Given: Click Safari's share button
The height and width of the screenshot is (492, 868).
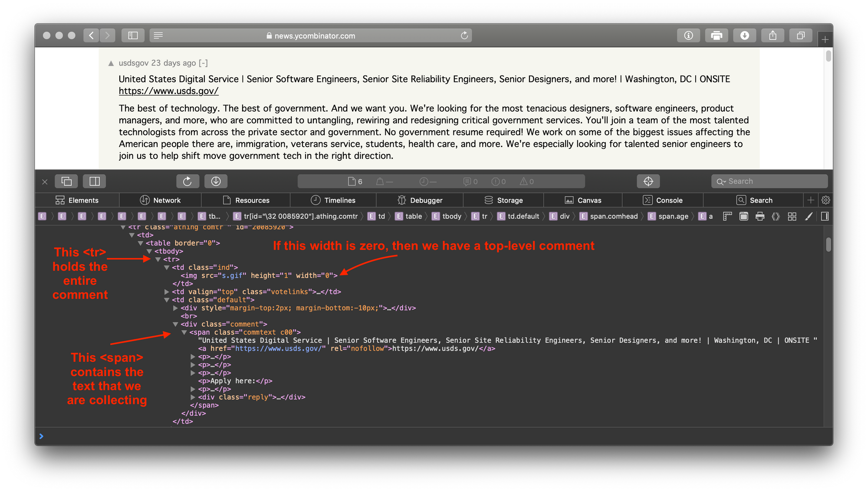Looking at the screenshot, I should 773,36.
